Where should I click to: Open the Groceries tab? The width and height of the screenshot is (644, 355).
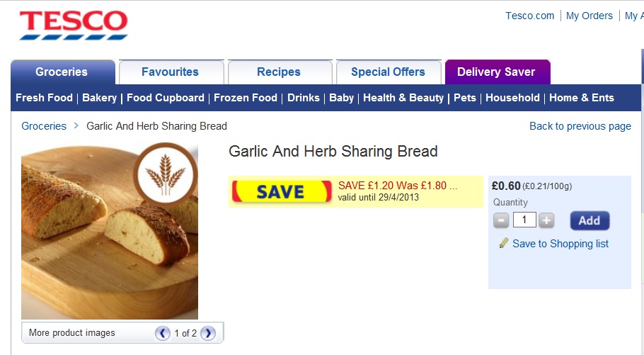click(62, 72)
